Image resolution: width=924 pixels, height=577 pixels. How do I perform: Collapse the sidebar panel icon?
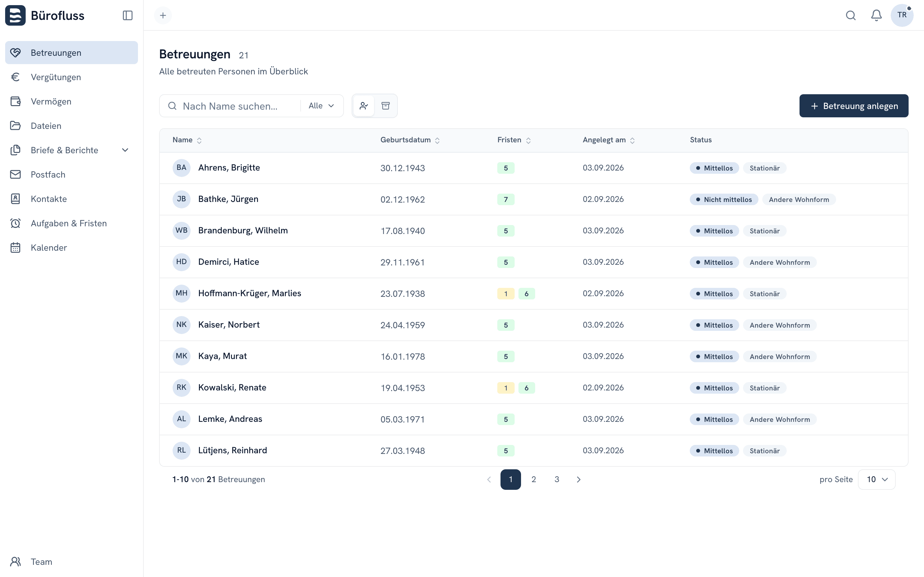(127, 15)
